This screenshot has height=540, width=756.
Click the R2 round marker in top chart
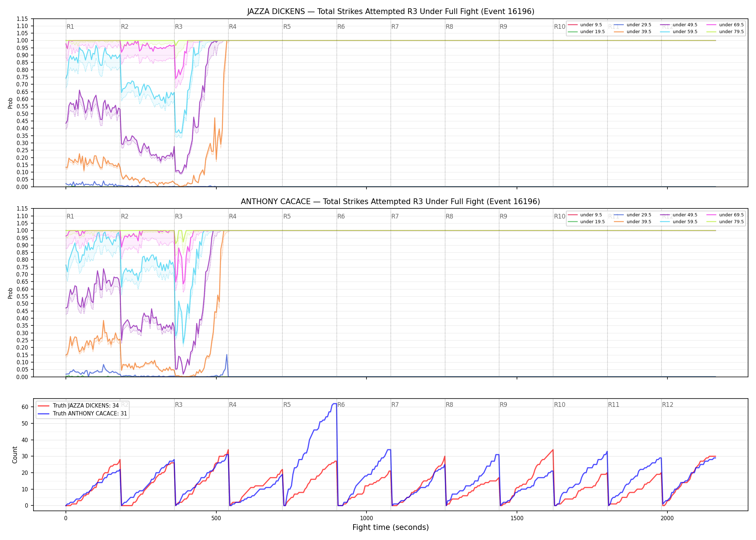click(x=125, y=27)
